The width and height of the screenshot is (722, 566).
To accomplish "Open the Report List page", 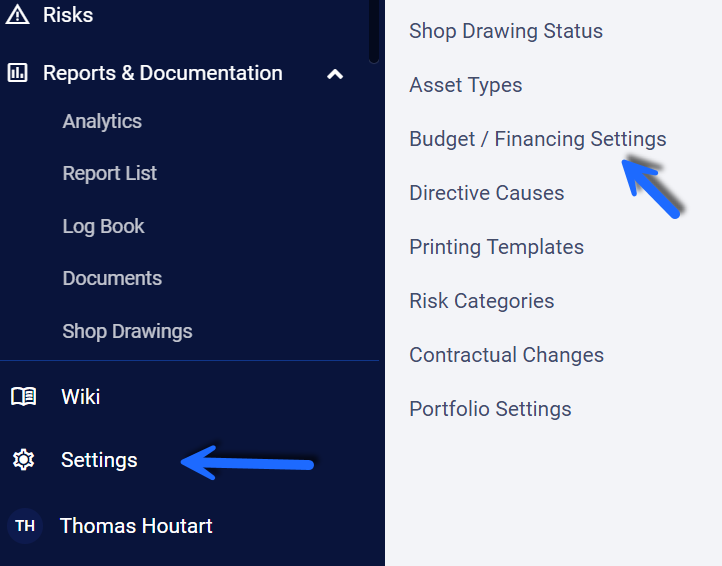I will (x=110, y=174).
